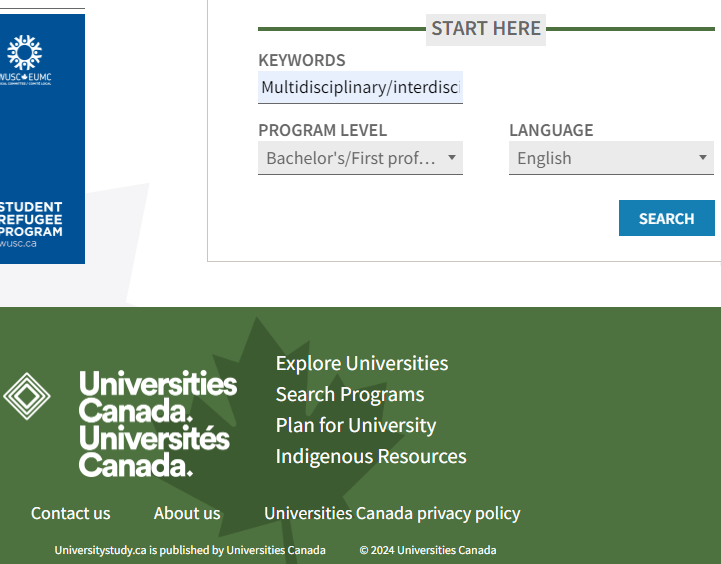Click the Keywords input field

[360, 87]
